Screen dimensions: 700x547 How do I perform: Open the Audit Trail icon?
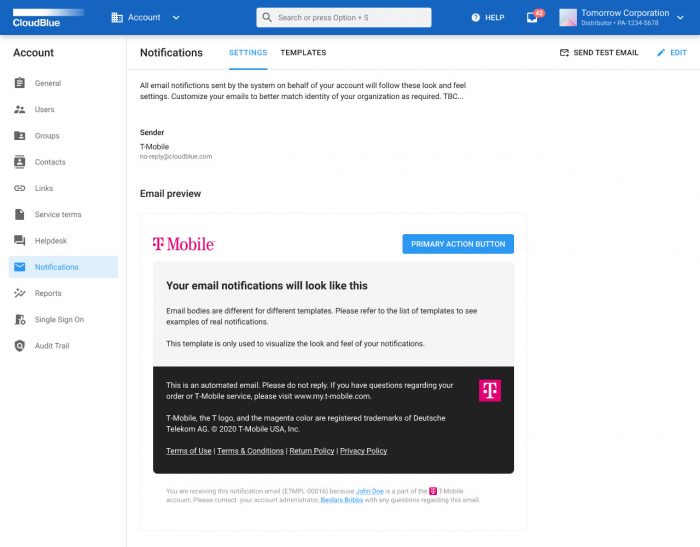[x=20, y=346]
